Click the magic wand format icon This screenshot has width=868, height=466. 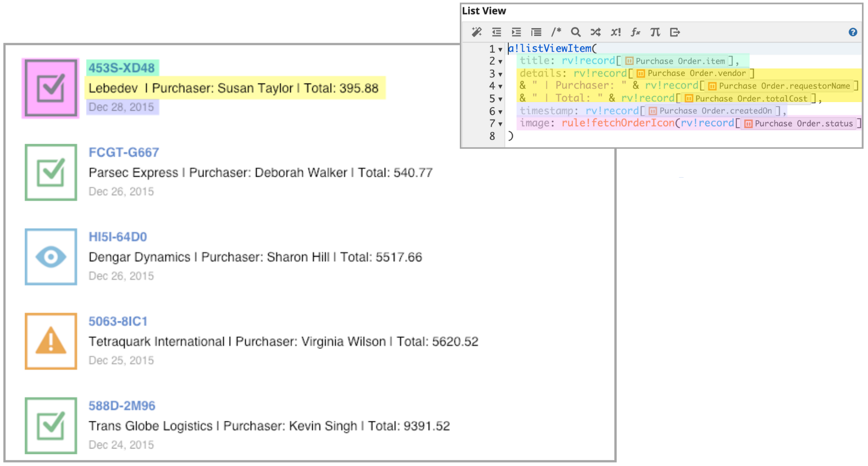(476, 32)
